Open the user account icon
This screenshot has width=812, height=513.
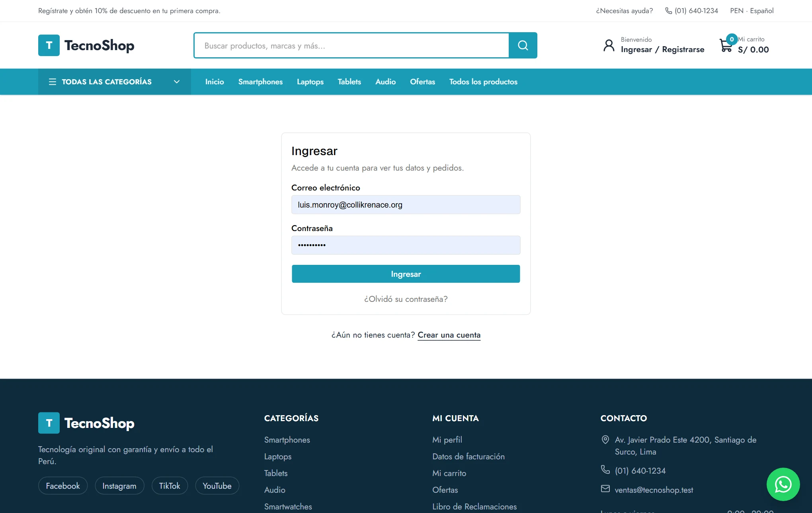pos(609,45)
